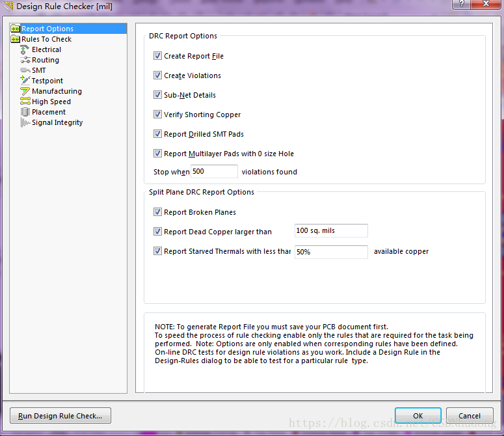Click the Electrical rules category icon
Image resolution: width=504 pixels, height=436 pixels.
[x=25, y=49]
